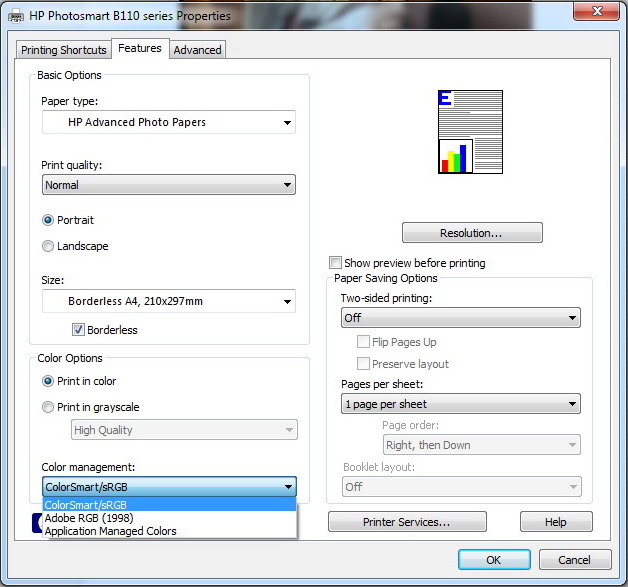628x587 pixels.
Task: Click the grayscale High Quality dropdown
Action: 184,430
